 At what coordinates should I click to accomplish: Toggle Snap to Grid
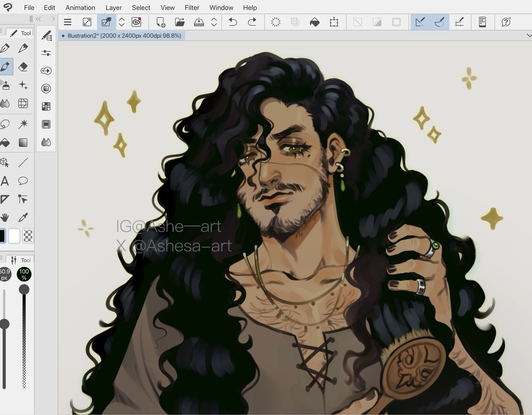point(459,22)
